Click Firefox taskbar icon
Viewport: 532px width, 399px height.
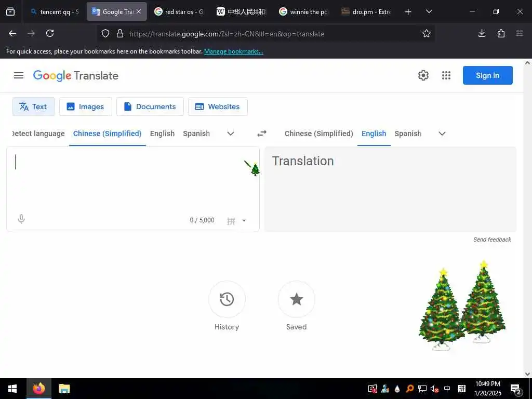pos(38,389)
